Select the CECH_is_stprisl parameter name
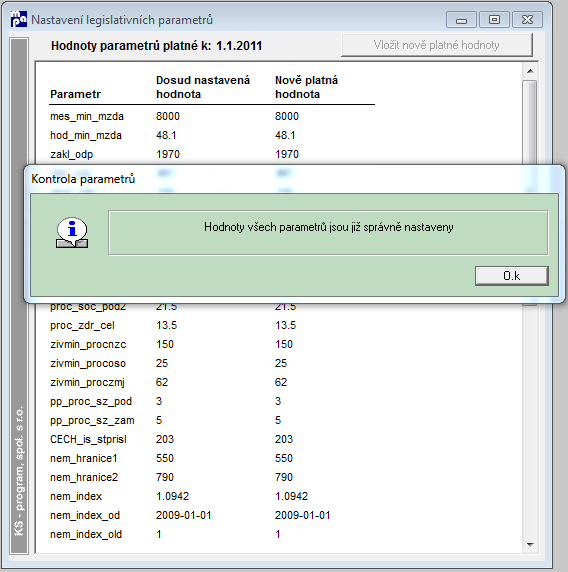568x572 pixels. click(x=88, y=439)
